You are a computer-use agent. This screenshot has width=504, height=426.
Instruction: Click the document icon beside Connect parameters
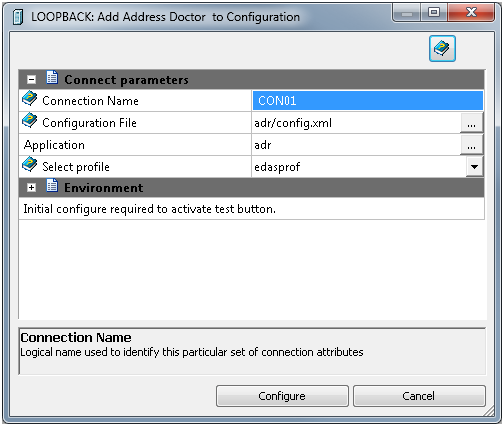[x=52, y=77]
